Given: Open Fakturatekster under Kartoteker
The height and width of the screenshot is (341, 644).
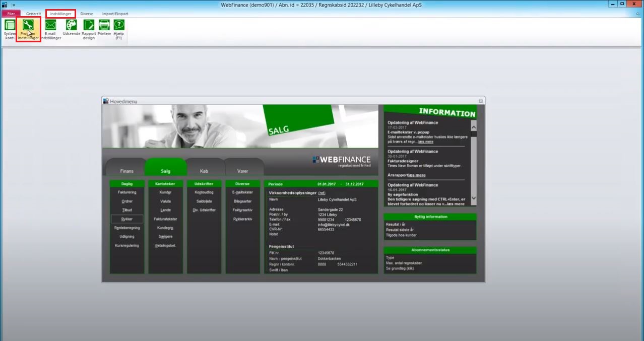Looking at the screenshot, I should tap(165, 219).
